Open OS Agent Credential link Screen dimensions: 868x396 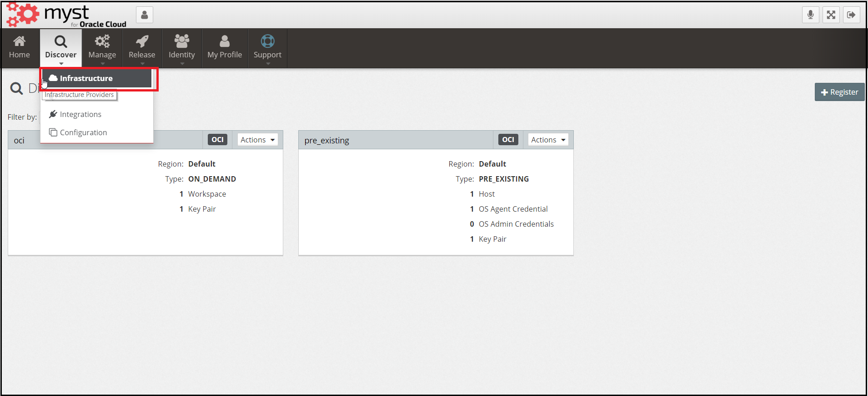pos(513,209)
